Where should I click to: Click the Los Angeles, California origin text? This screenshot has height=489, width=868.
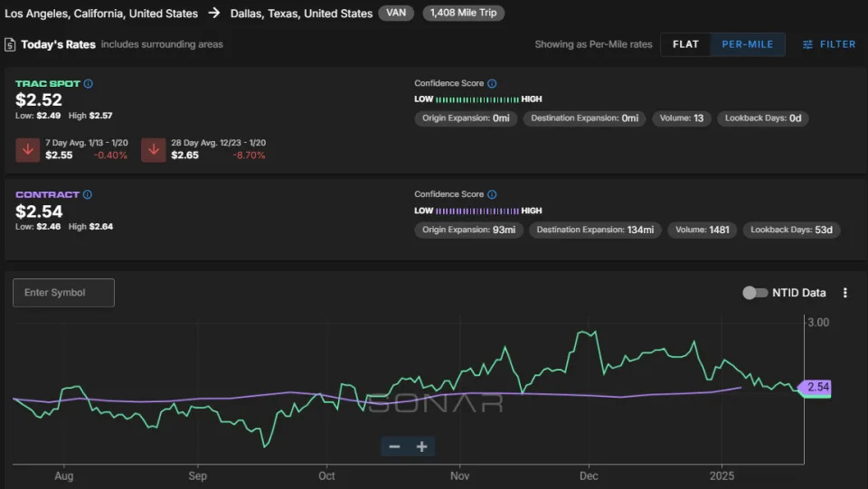pyautogui.click(x=101, y=14)
